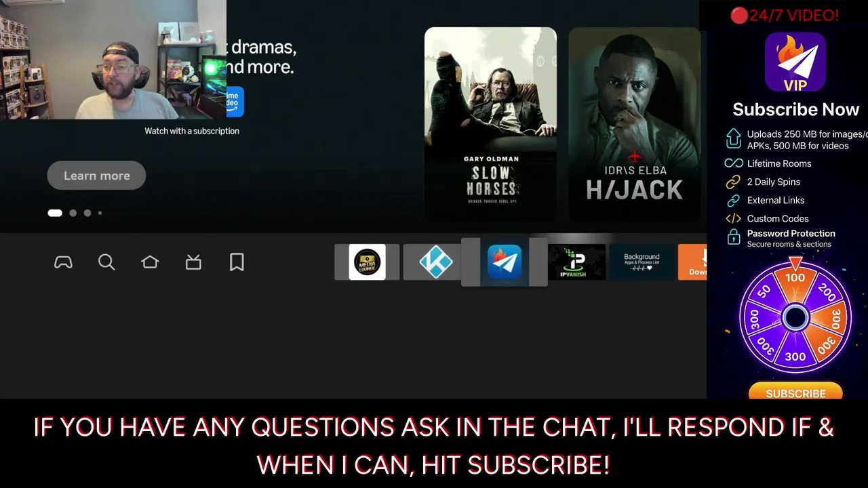Click the Password Protection text
Viewport: 868px width, 488px height.
click(x=791, y=233)
